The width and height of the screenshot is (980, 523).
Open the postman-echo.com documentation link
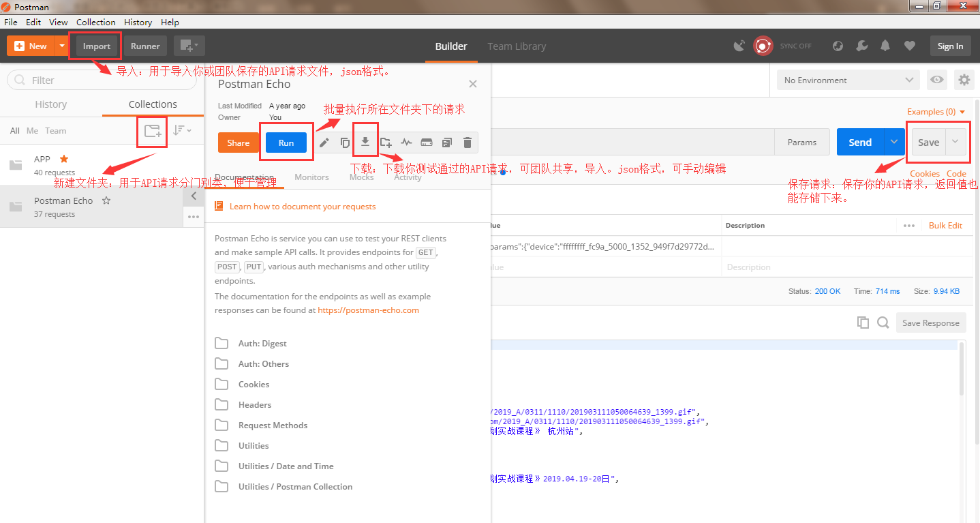click(x=368, y=310)
